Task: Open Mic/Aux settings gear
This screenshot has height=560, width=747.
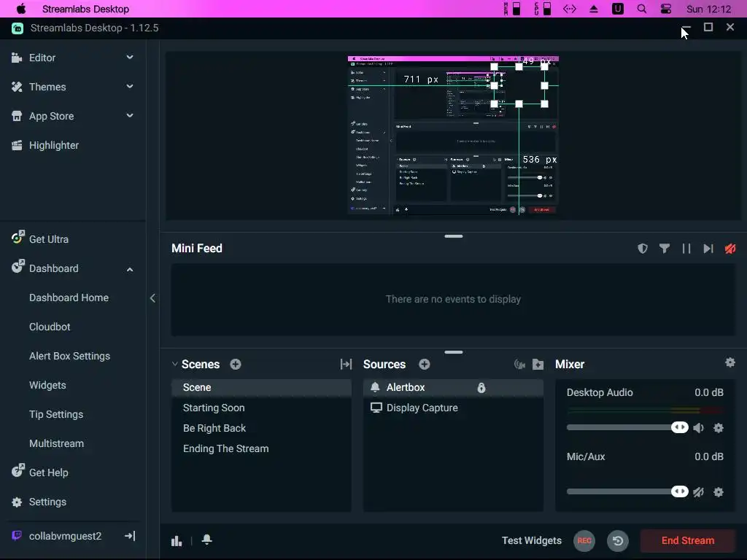Action: [x=719, y=492]
